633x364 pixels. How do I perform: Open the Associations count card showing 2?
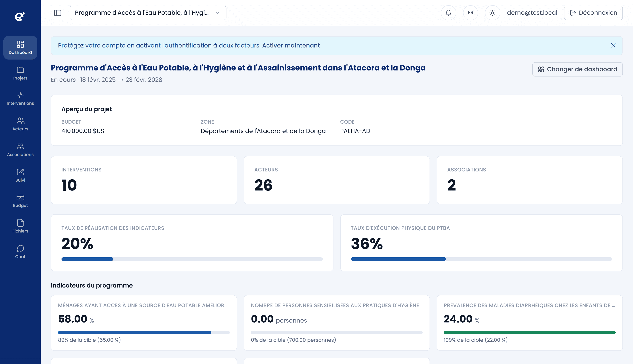[530, 180]
